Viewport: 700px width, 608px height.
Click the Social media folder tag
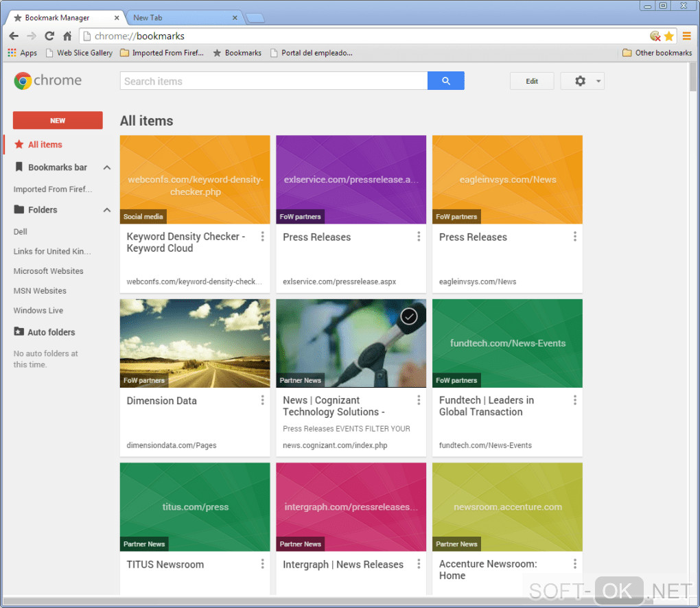[143, 216]
